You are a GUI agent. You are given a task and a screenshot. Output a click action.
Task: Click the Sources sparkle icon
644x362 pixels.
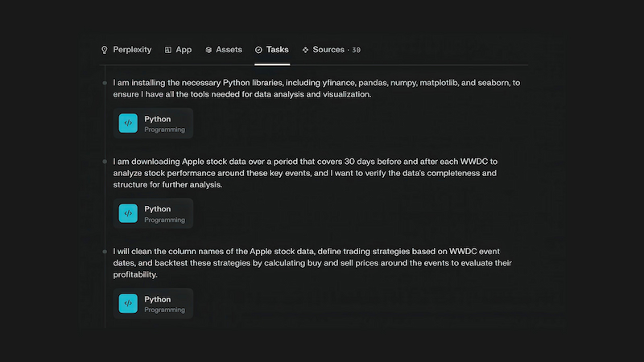pyautogui.click(x=305, y=50)
